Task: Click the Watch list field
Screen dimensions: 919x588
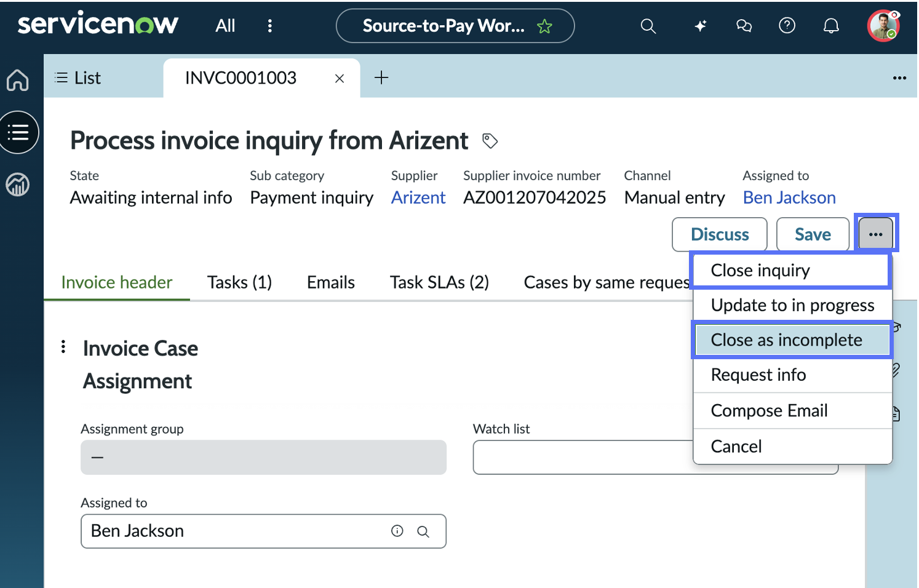Action: pos(655,457)
